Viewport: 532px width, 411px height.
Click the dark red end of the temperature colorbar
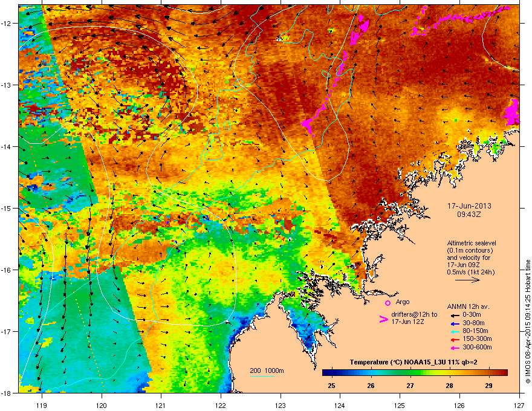[505, 372]
